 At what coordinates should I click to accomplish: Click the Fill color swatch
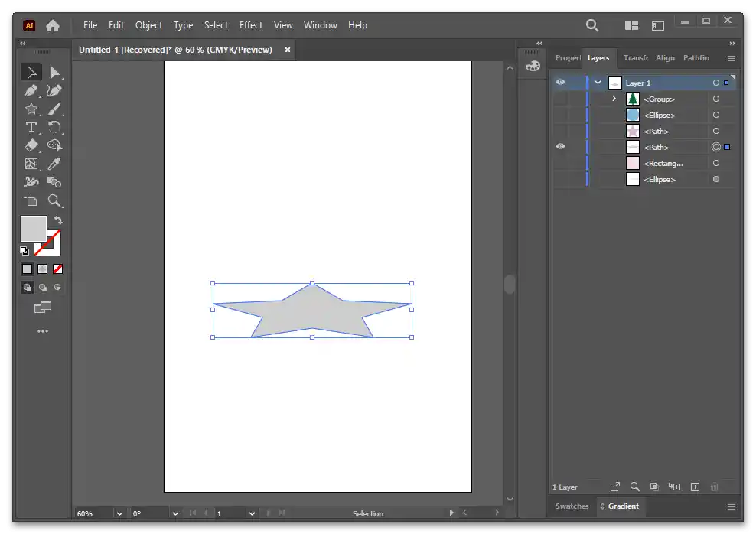click(33, 228)
